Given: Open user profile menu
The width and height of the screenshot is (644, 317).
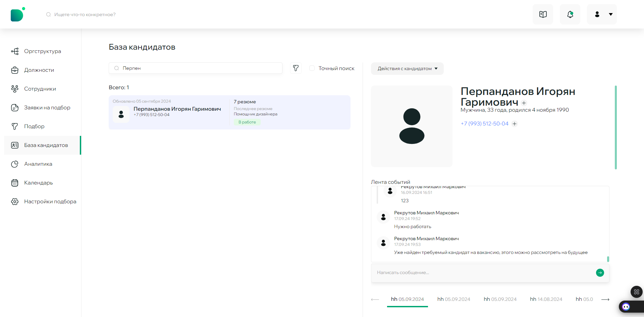Looking at the screenshot, I should pyautogui.click(x=602, y=14).
